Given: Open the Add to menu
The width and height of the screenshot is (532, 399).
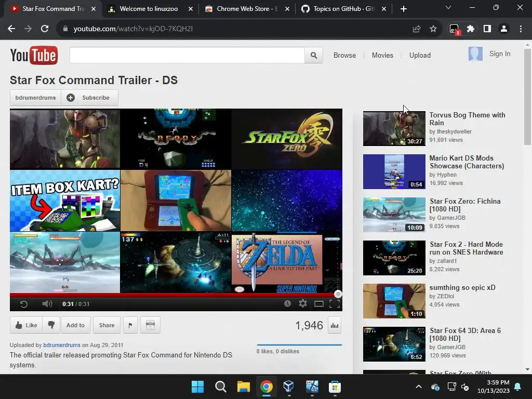Looking at the screenshot, I should [x=75, y=325].
